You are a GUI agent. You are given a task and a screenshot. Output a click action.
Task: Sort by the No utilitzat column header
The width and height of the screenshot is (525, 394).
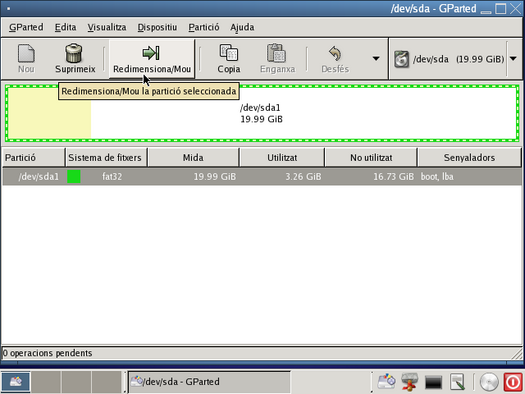371,157
